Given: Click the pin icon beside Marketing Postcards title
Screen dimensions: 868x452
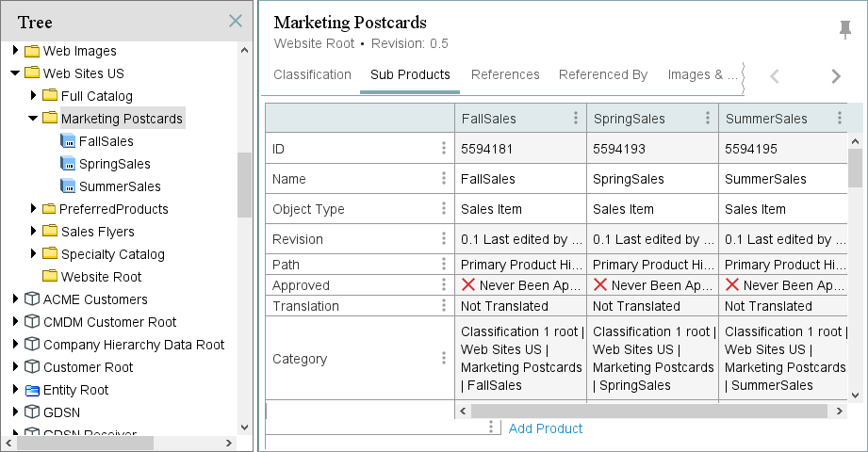Looking at the screenshot, I should pyautogui.click(x=844, y=30).
